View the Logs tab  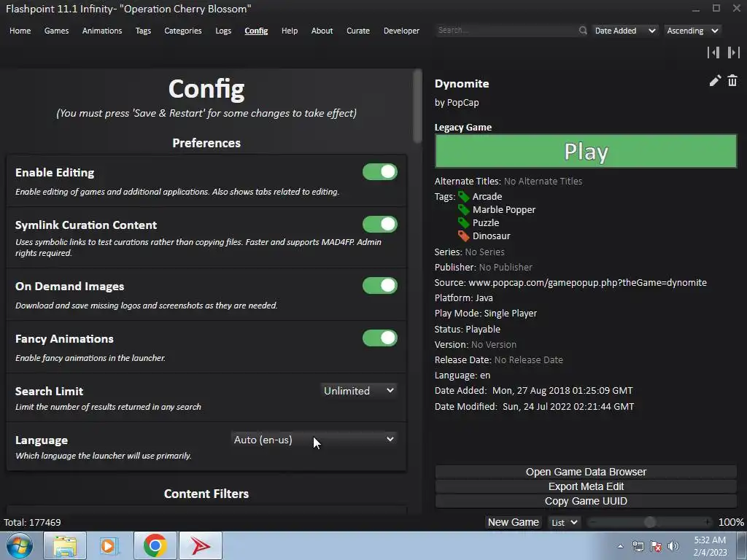tap(223, 31)
